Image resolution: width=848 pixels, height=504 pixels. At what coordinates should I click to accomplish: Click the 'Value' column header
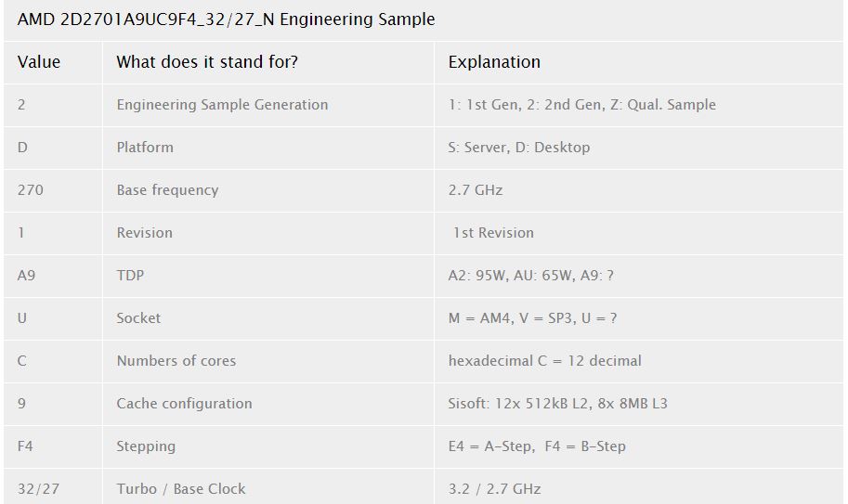point(39,62)
